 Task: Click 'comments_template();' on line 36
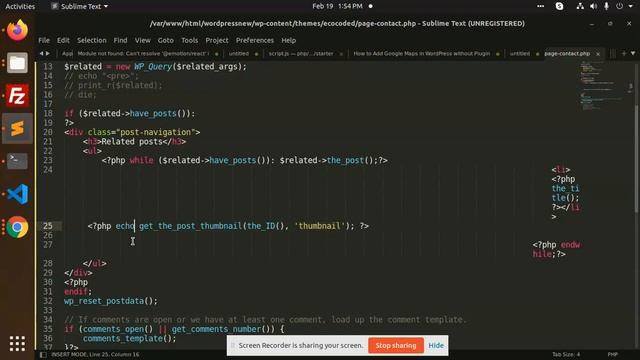point(129,339)
